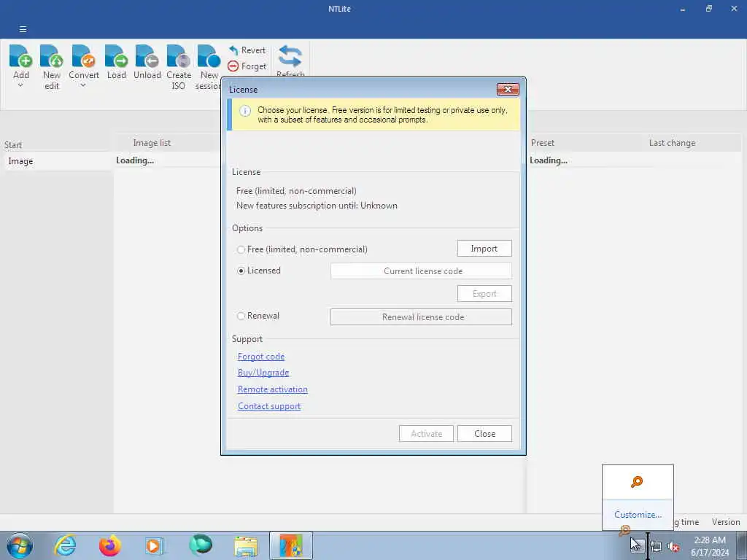Click the Version column header

pos(726,522)
